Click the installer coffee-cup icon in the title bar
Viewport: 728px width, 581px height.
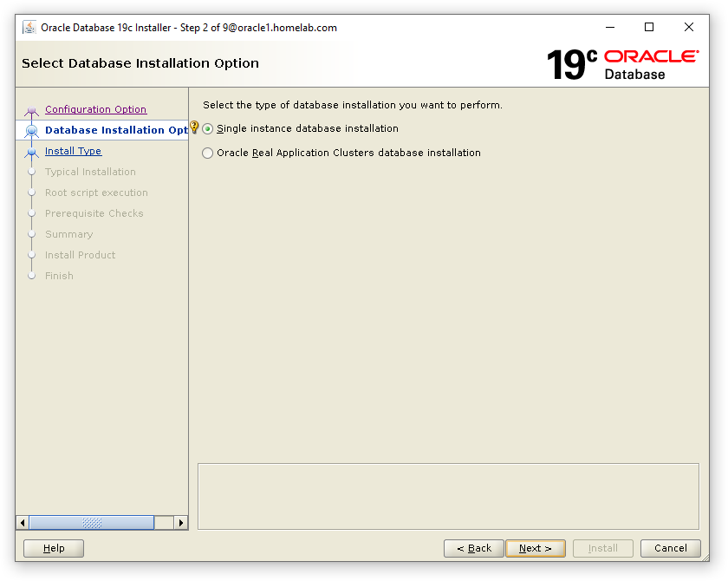pos(29,27)
